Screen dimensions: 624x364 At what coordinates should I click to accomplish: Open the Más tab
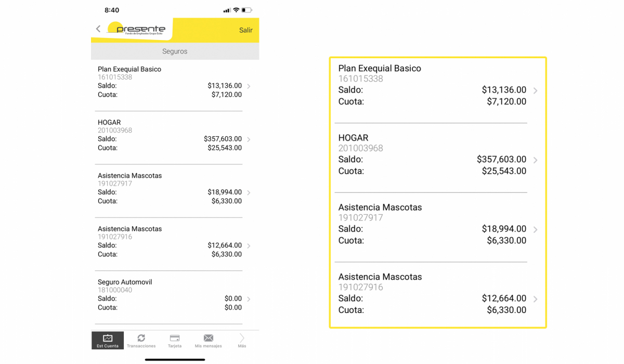pyautogui.click(x=242, y=341)
